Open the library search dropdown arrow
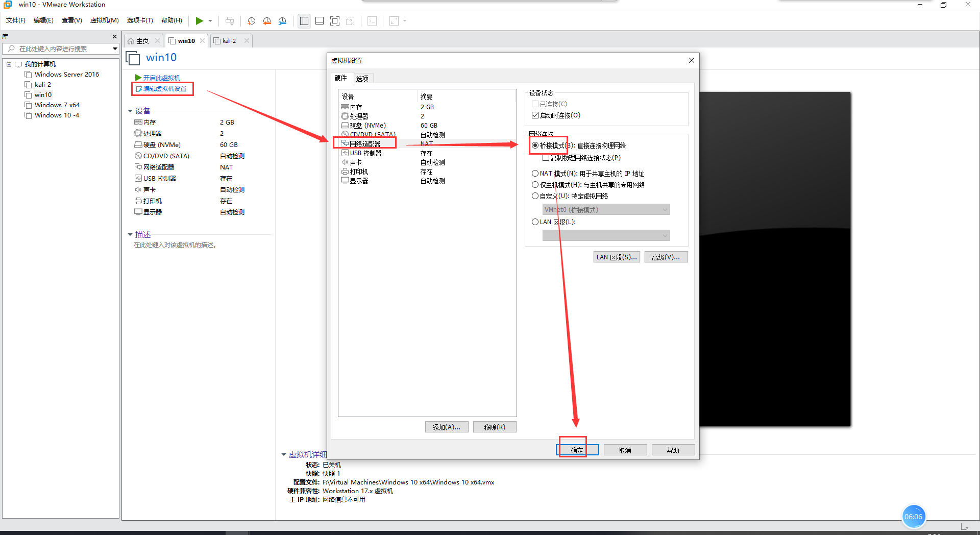Screen dimensions: 980x535 (115, 49)
